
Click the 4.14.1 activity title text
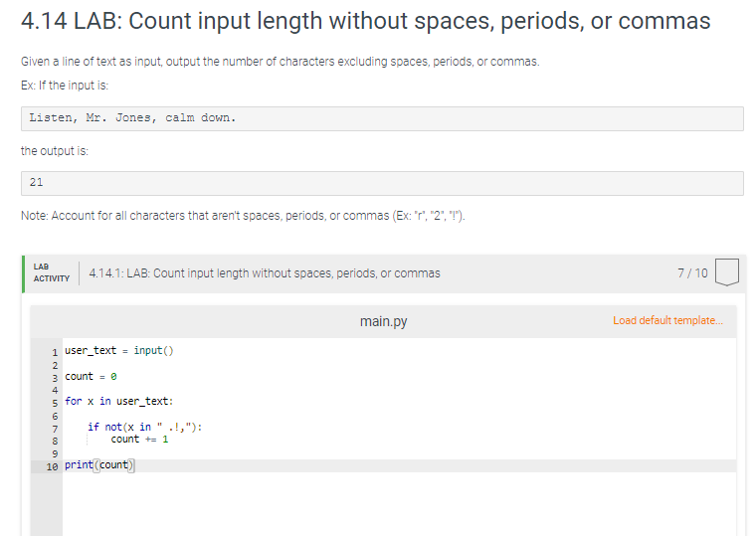pyautogui.click(x=265, y=273)
